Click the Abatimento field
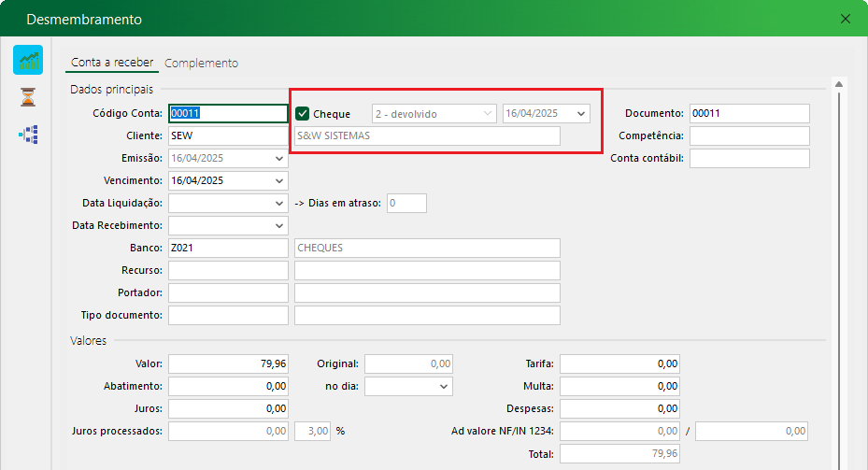This screenshot has width=868, height=470. tap(228, 387)
